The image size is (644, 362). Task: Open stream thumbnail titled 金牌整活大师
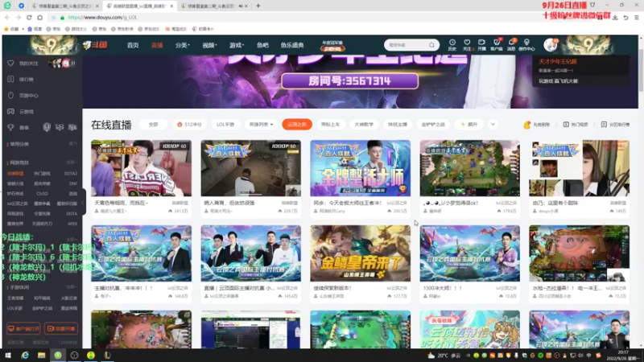click(x=360, y=168)
